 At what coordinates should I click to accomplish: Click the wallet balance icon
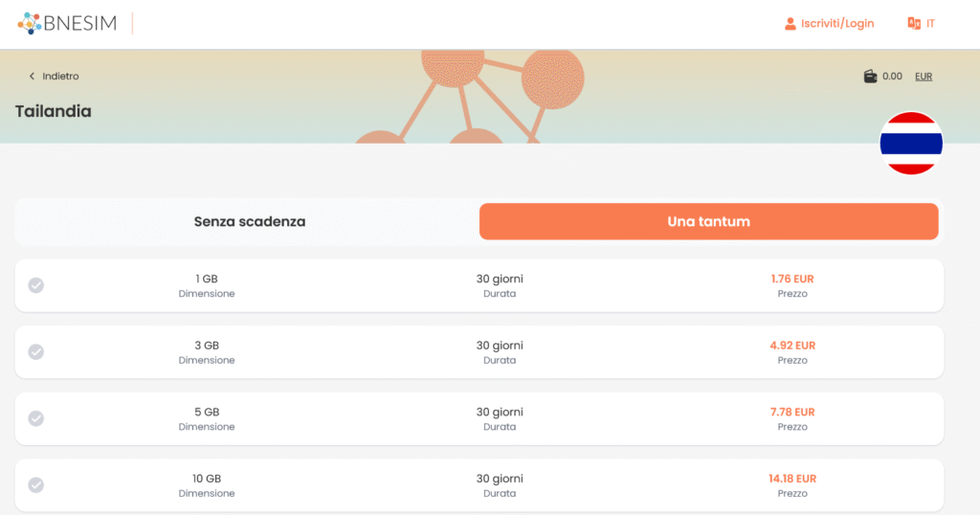[x=870, y=77]
